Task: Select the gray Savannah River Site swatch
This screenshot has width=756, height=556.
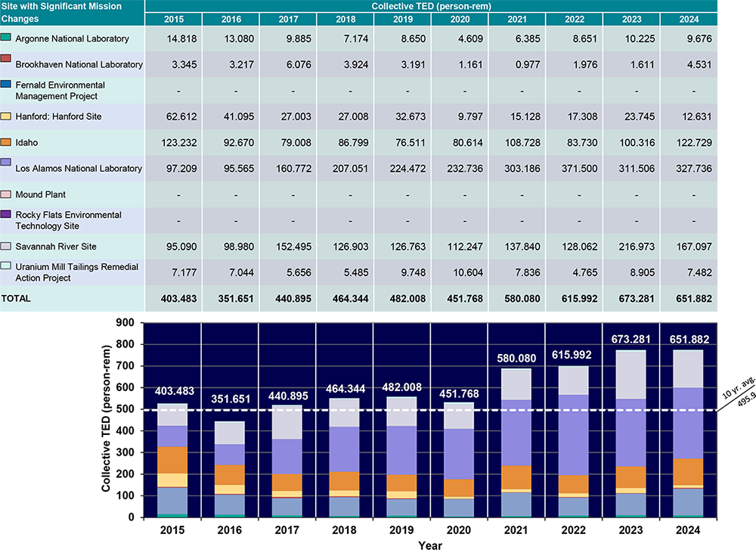Action: 6,247
